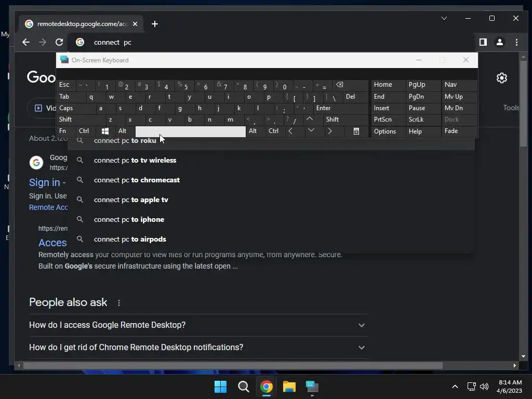Click the tab search chevron in Chrome
Viewport: 532px width, 399px height.
pos(444,18)
